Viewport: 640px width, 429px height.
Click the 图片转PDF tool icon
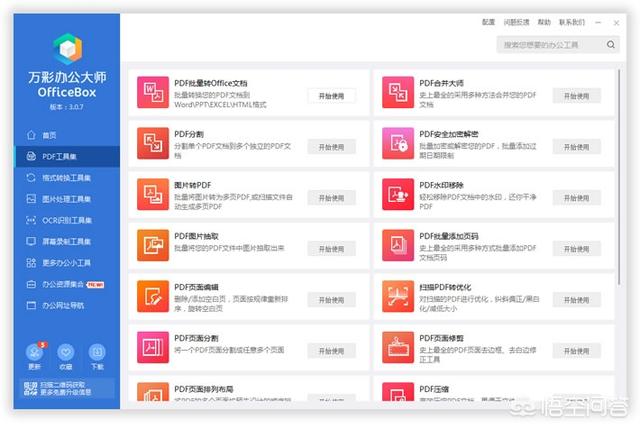[x=153, y=192]
